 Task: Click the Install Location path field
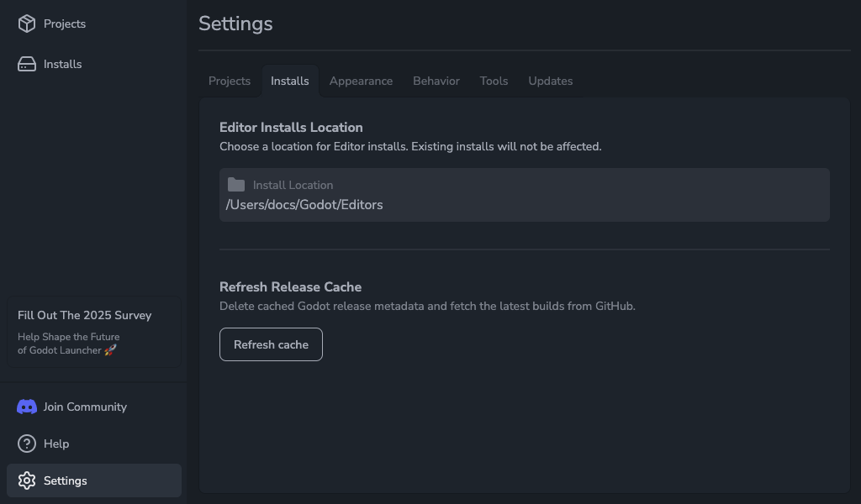click(524, 194)
